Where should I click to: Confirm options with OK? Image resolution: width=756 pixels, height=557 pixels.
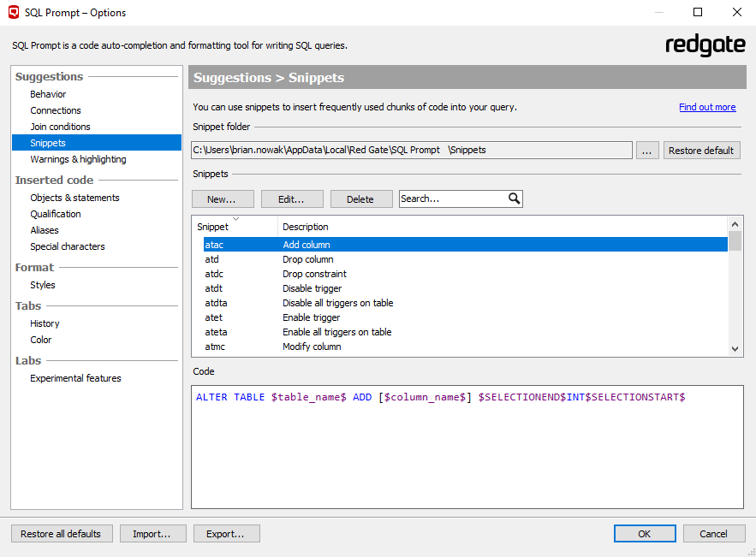[x=645, y=534]
